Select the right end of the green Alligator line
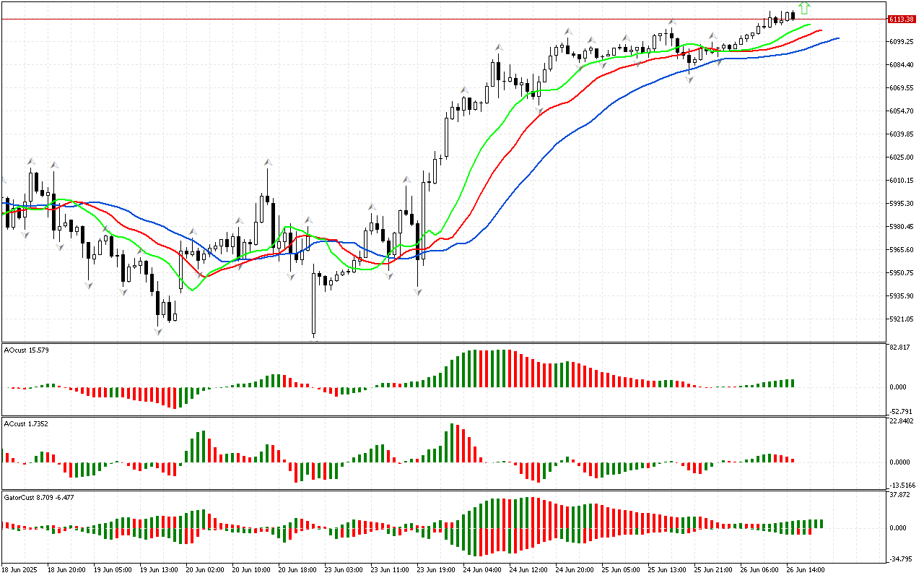The width and height of the screenshot is (924, 578). pos(809,25)
